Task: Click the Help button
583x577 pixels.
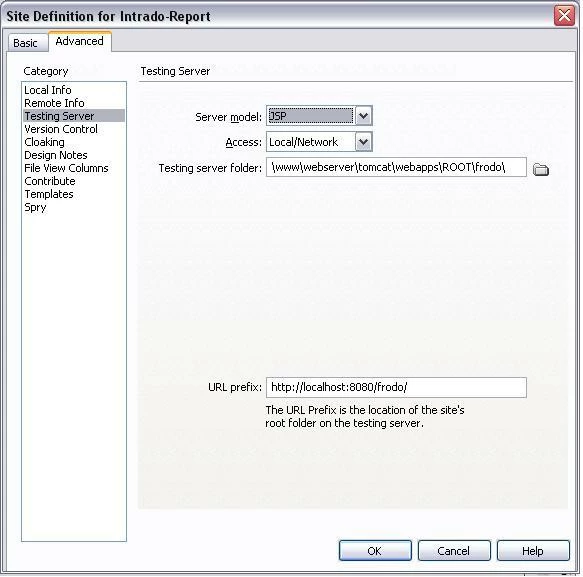Action: 533,551
